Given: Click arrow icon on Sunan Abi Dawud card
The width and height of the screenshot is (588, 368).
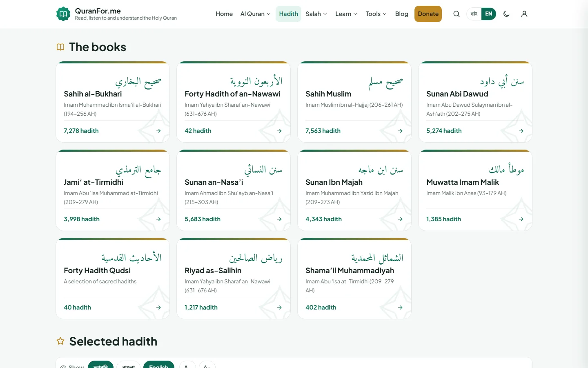Looking at the screenshot, I should coord(521,131).
